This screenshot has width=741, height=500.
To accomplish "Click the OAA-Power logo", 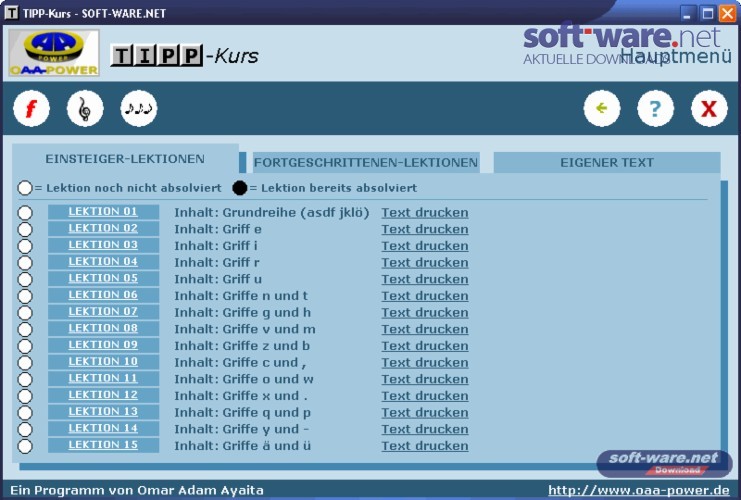I will pyautogui.click(x=54, y=53).
